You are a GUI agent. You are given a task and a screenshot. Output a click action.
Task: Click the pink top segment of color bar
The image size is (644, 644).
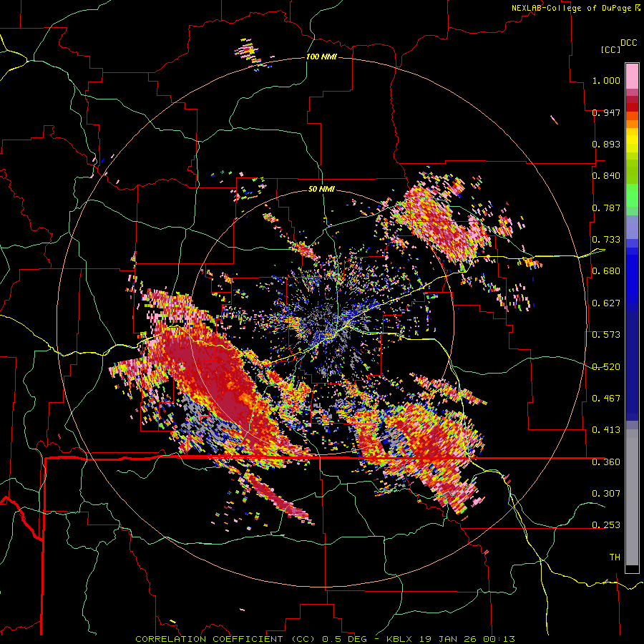pos(632,76)
